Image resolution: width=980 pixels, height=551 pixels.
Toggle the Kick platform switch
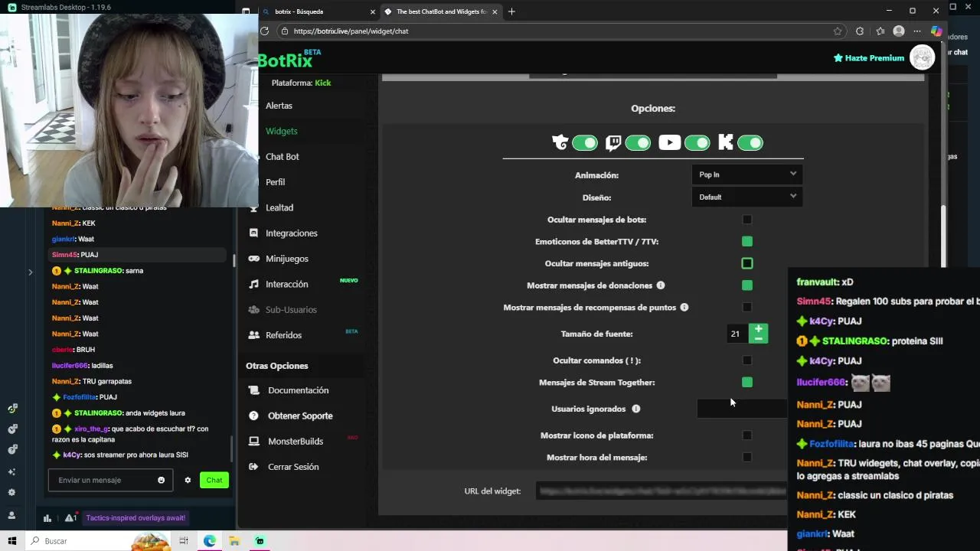click(750, 143)
